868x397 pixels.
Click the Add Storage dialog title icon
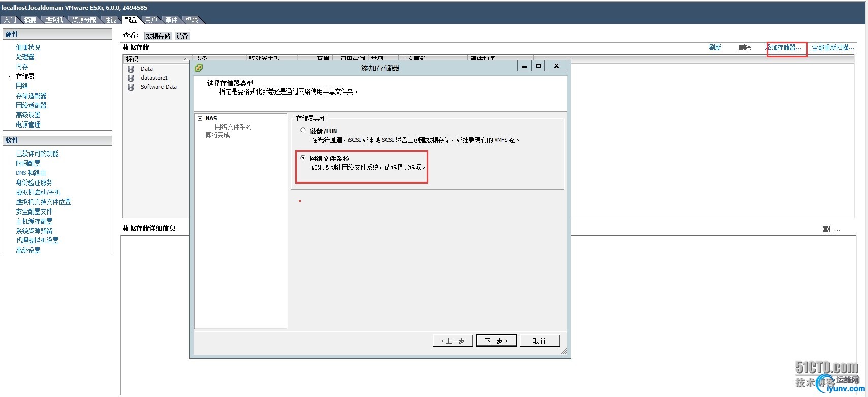tap(199, 67)
